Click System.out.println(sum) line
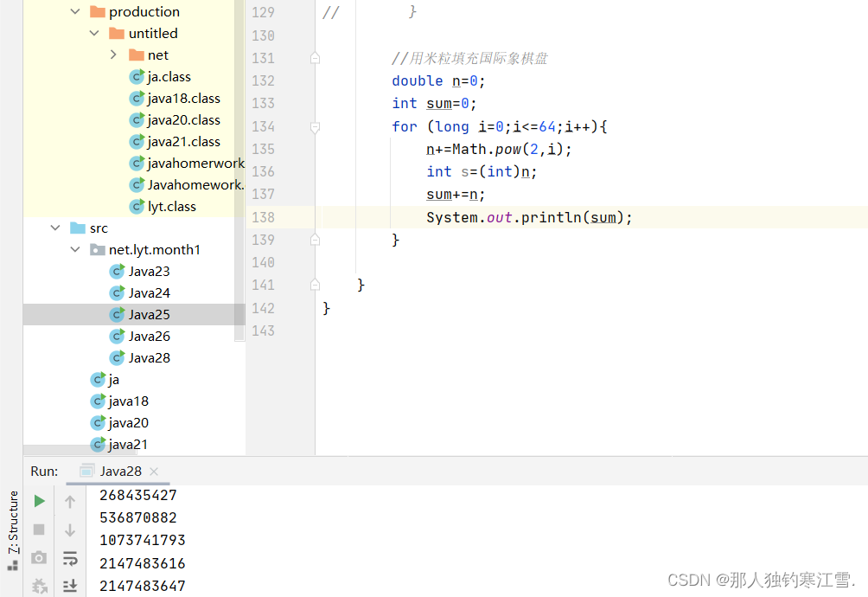 [529, 217]
